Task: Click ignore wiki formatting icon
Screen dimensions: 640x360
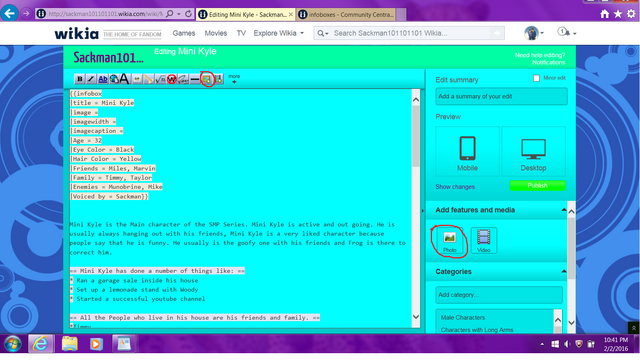Action: [172, 79]
